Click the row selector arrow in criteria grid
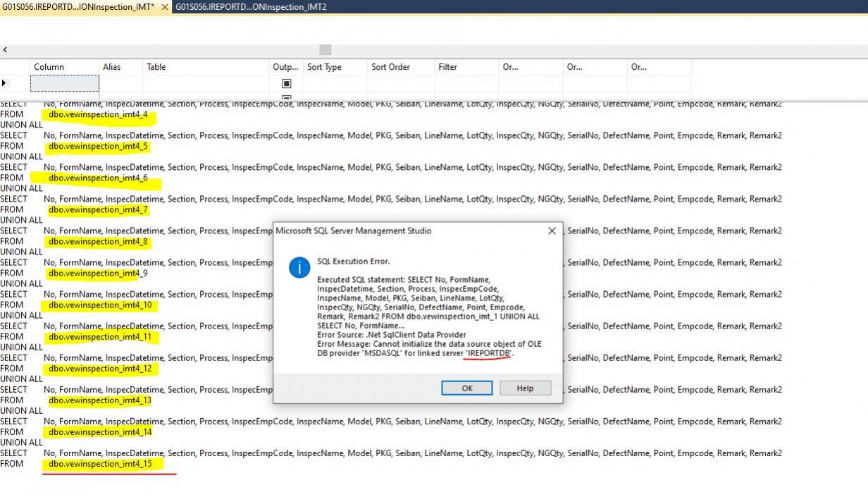 click(x=4, y=83)
